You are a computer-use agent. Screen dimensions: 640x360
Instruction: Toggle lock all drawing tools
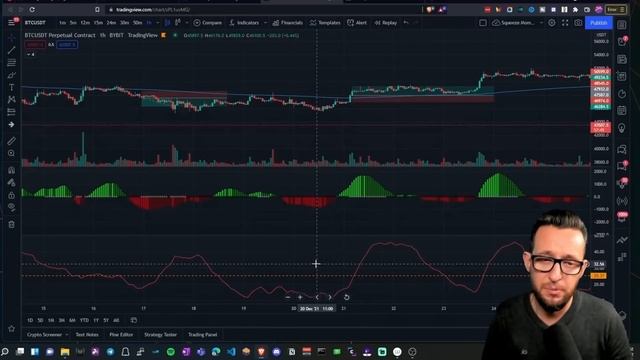(x=11, y=195)
